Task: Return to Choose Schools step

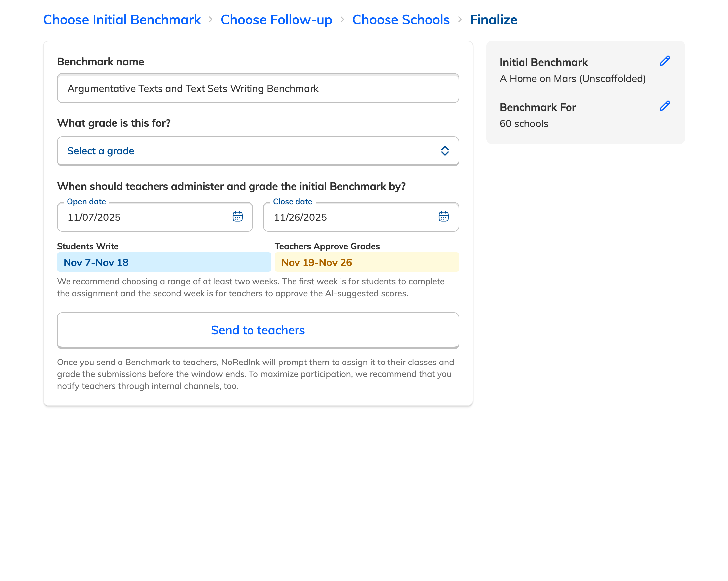Action: click(x=401, y=20)
